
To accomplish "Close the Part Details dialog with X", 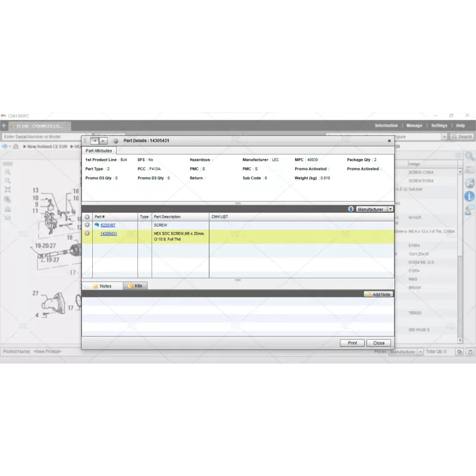I will click(389, 141).
